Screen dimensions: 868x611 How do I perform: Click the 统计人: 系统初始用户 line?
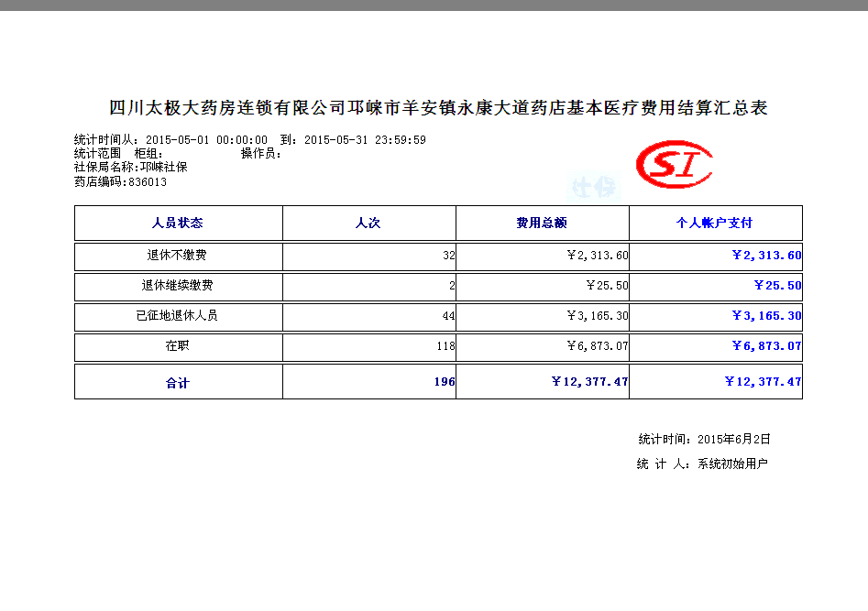point(702,464)
